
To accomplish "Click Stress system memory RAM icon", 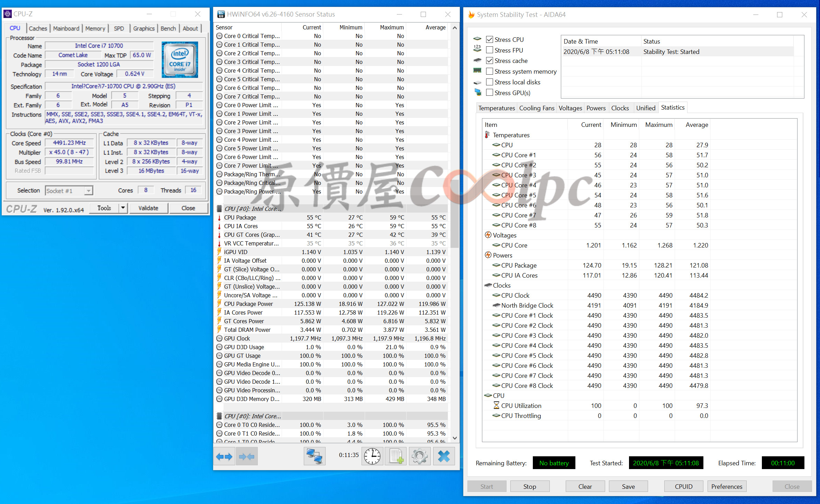I will point(477,71).
